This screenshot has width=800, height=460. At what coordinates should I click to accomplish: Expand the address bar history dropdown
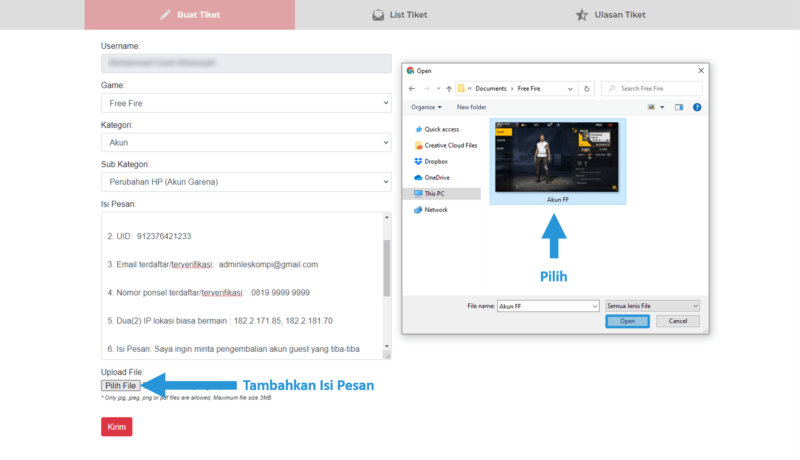(570, 89)
